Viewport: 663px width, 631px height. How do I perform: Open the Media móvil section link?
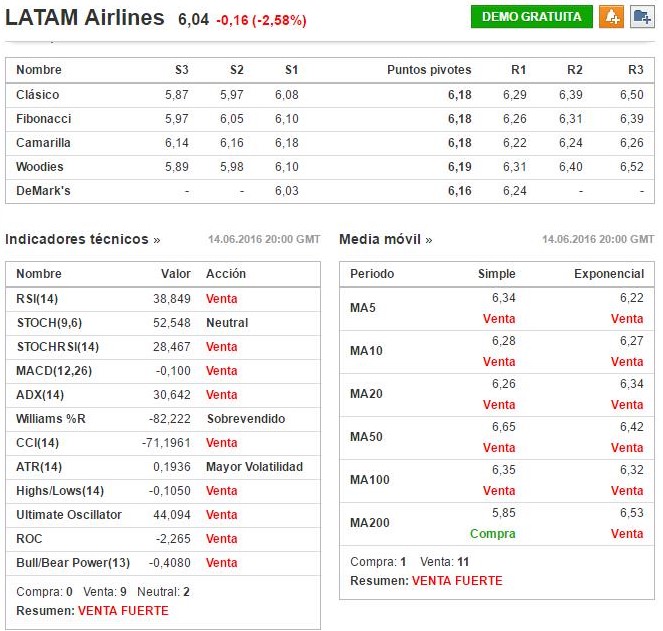point(386,240)
